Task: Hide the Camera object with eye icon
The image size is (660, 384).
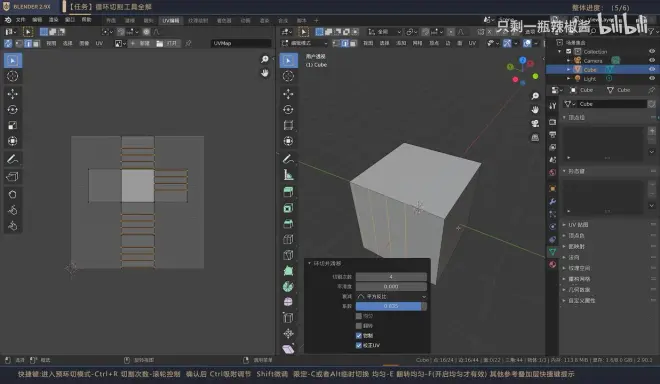Action: [652, 60]
